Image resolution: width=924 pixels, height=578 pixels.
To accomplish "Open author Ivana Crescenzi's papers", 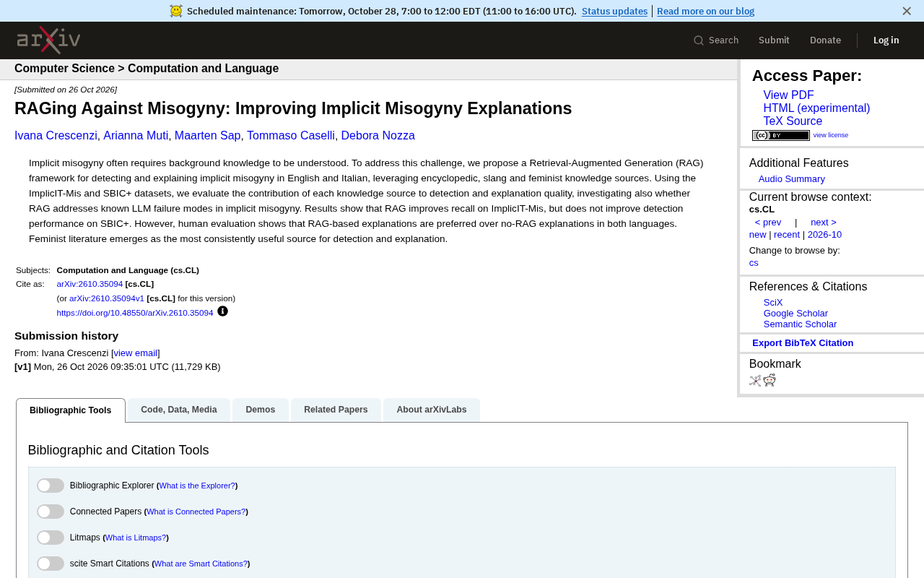I will (x=56, y=136).
